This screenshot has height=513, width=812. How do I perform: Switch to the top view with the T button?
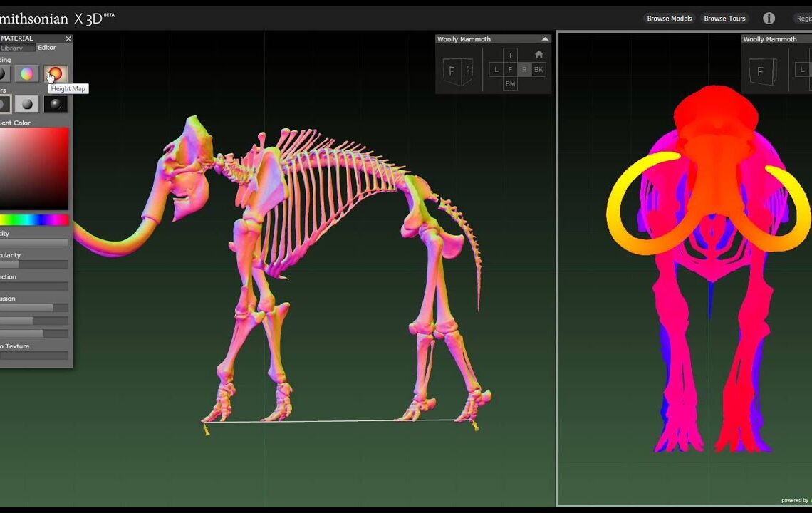click(x=510, y=54)
